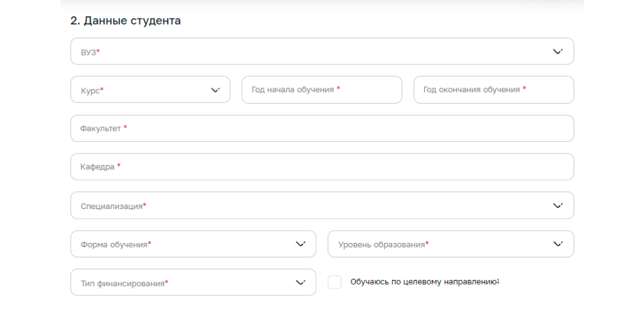Click the chevron arrow in ВУЗ field
This screenshot has height=312, width=644.
pyautogui.click(x=557, y=52)
